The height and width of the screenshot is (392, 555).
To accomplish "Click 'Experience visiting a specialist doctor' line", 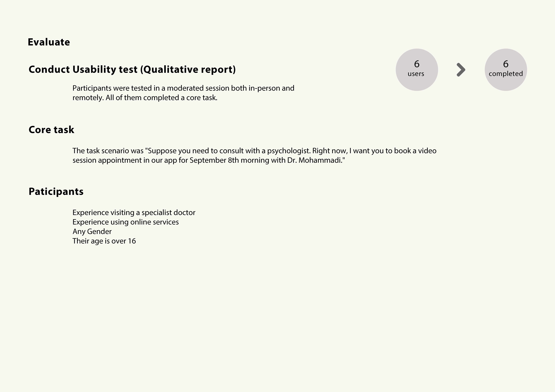I will 134,213.
